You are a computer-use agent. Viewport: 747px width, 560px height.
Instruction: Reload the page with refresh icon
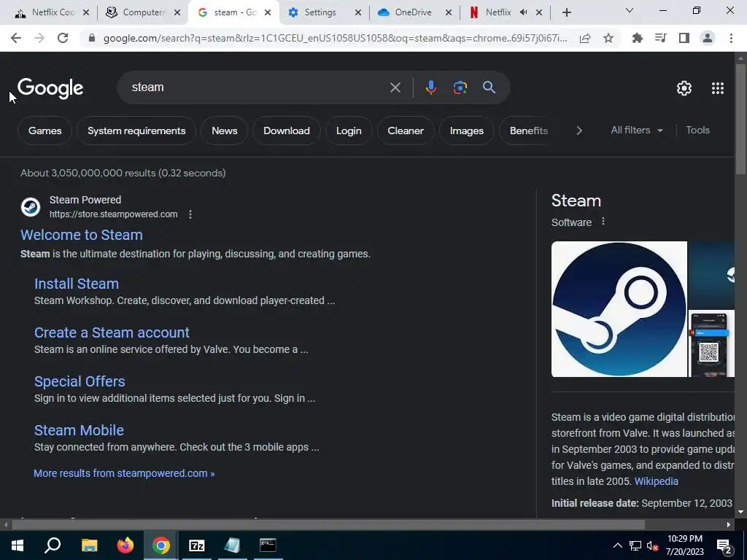coord(63,38)
